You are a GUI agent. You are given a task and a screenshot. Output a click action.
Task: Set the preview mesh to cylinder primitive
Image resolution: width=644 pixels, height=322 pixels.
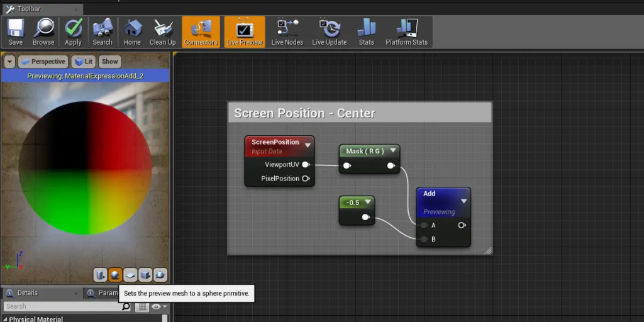(101, 275)
